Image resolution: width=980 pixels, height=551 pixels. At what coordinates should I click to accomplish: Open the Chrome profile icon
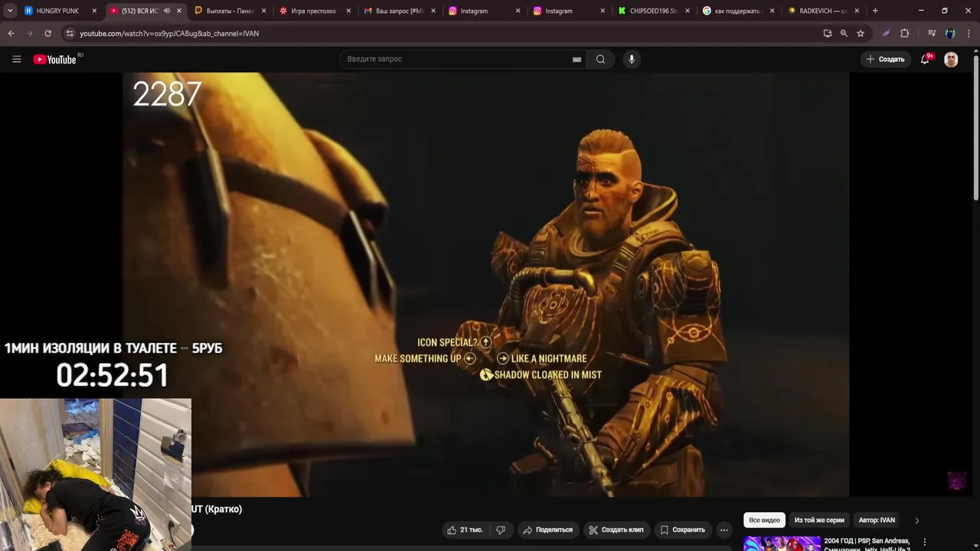coord(950,34)
